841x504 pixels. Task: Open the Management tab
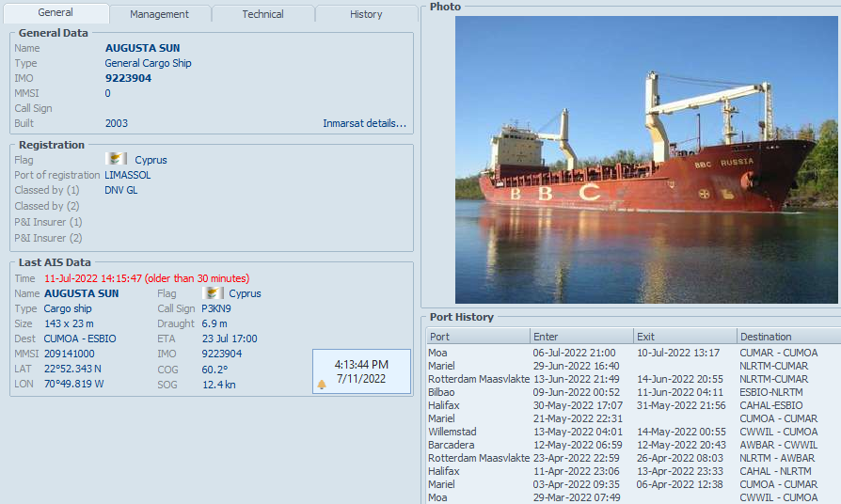click(159, 14)
